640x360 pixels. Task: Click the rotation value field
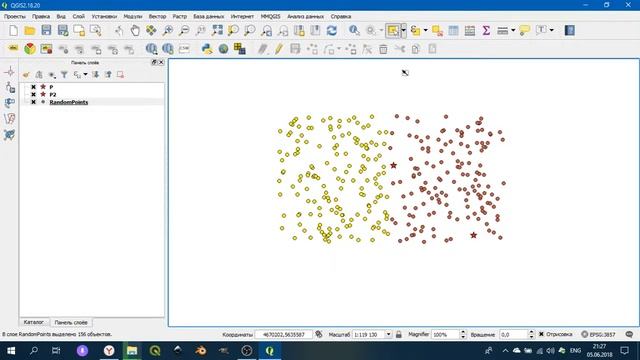point(513,334)
